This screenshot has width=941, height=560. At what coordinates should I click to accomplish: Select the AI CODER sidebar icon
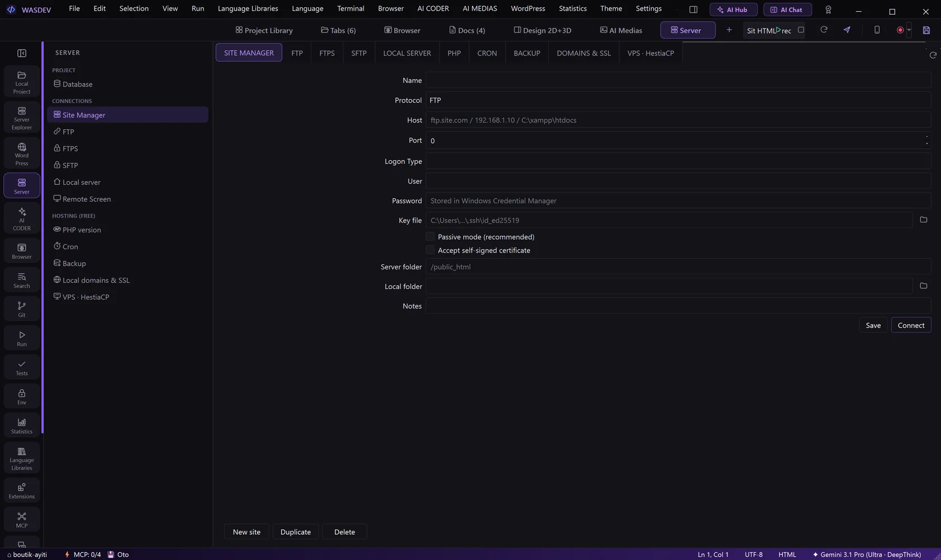click(x=22, y=218)
